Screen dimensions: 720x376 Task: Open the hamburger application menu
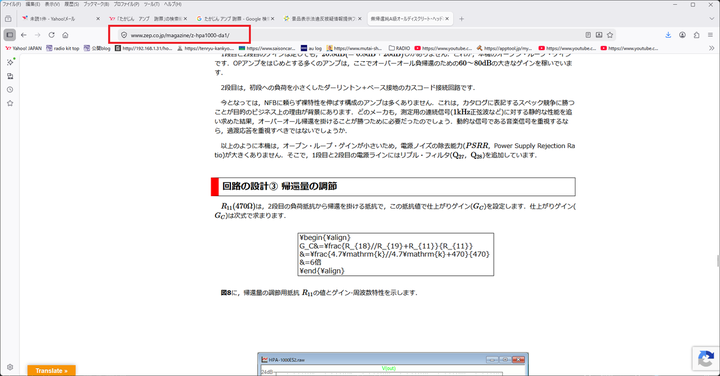(710, 35)
